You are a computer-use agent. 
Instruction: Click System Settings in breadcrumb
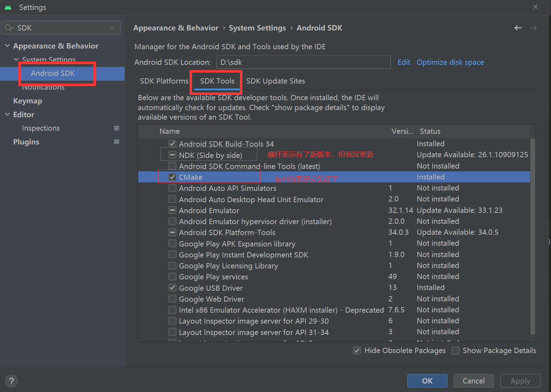[x=257, y=28]
